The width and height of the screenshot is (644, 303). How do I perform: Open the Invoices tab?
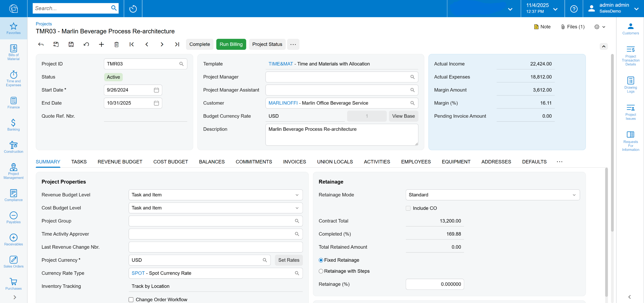click(x=294, y=162)
